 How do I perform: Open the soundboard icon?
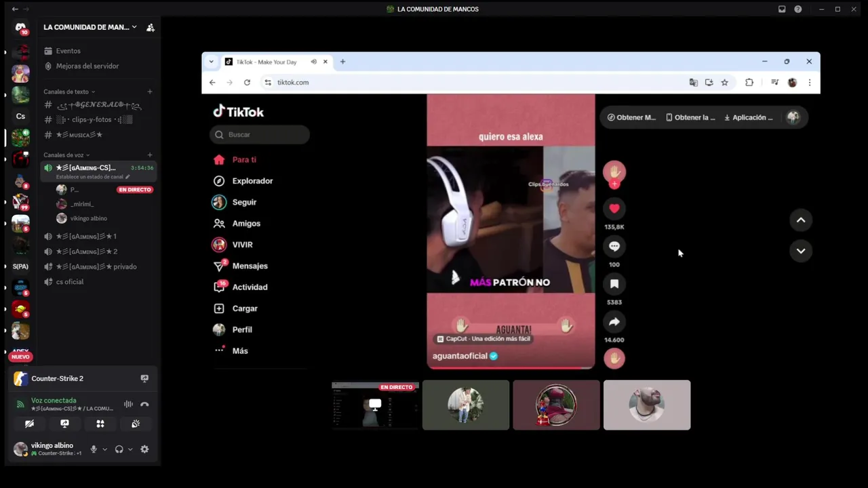136,424
